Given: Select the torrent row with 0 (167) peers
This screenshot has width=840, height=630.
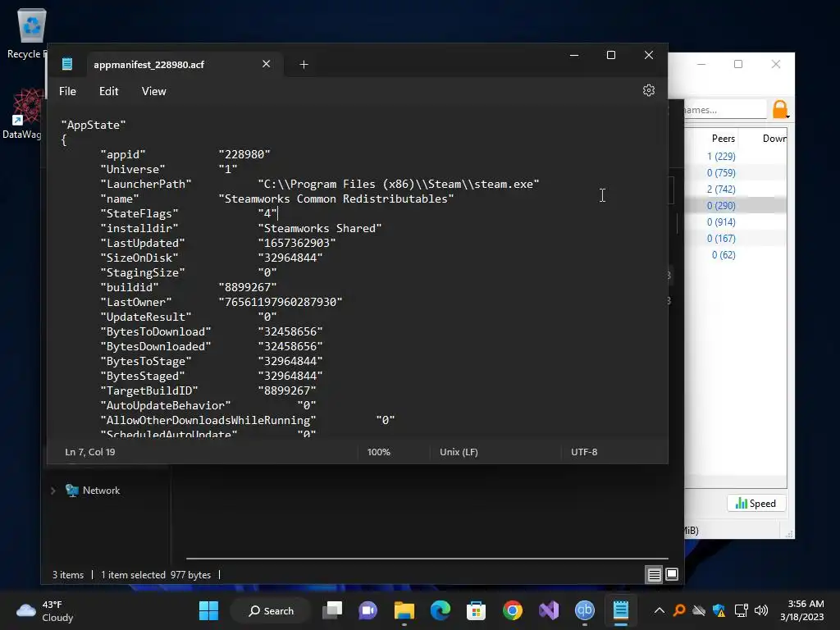Looking at the screenshot, I should coord(736,239).
